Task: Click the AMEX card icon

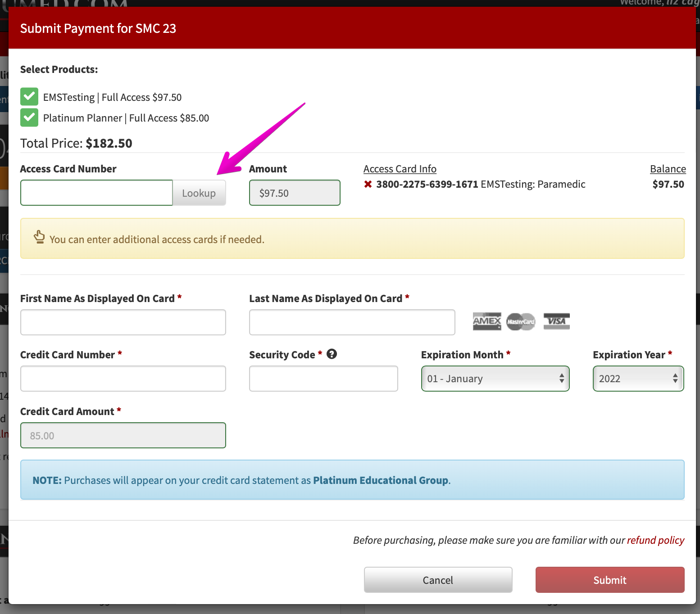Action: [x=486, y=321]
